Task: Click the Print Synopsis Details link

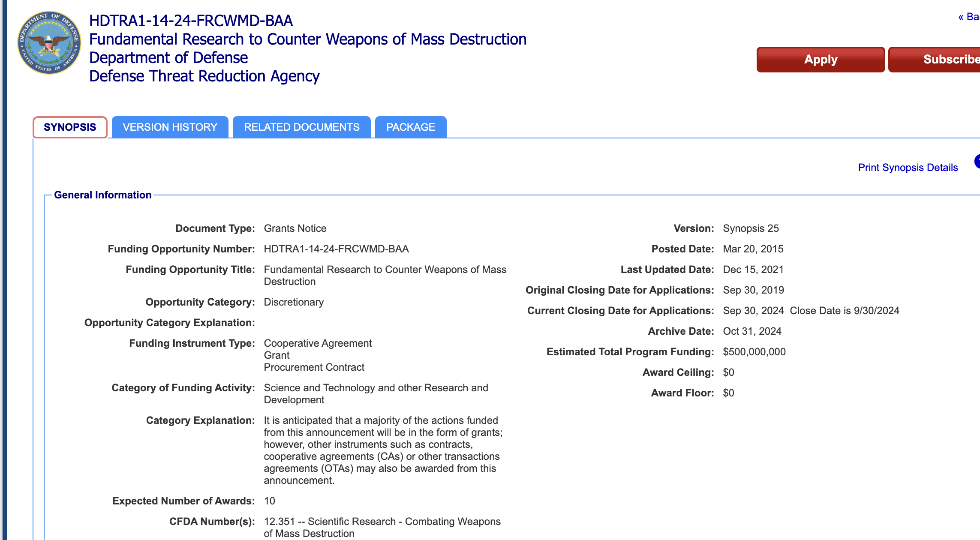Action: (x=908, y=168)
